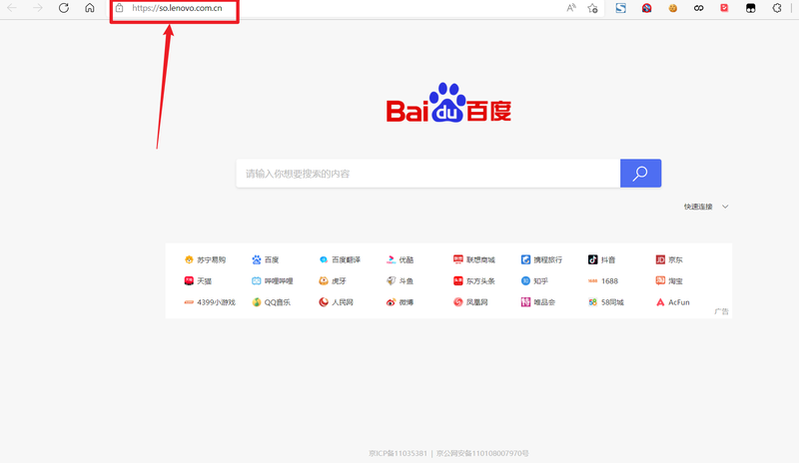Open the 知乎 shortcut link
This screenshot has width=799, height=463.
[x=535, y=281]
